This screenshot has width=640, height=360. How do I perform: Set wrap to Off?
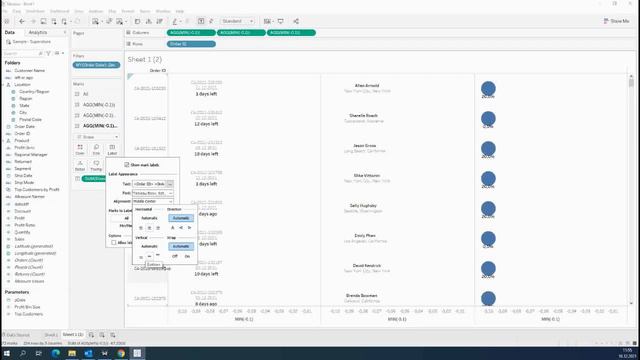click(175, 256)
